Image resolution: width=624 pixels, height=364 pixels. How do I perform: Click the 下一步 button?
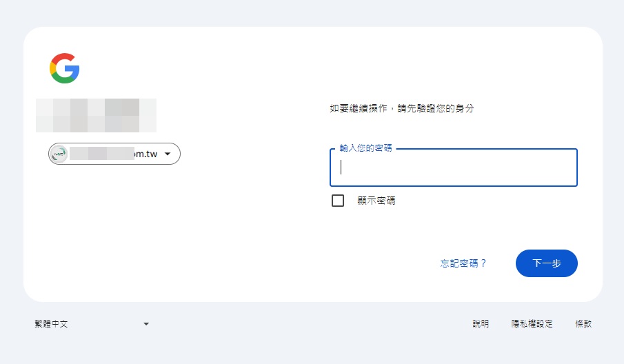tap(546, 263)
